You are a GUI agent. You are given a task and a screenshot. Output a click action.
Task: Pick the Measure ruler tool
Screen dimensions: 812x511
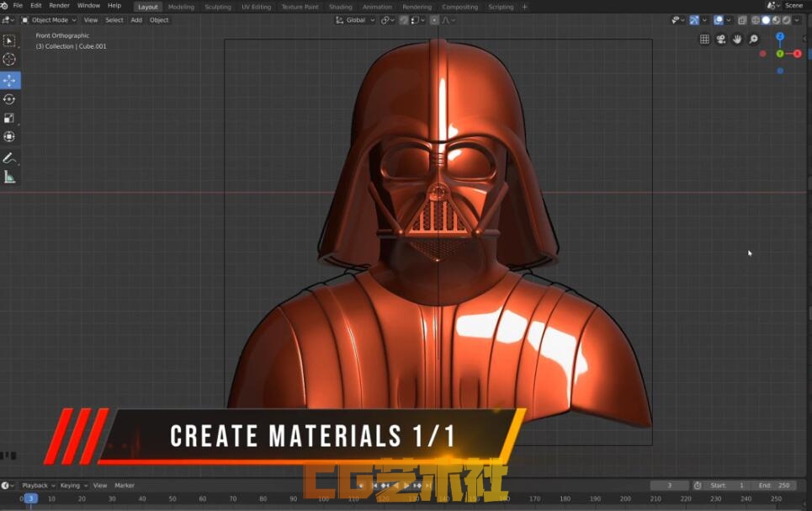(x=9, y=178)
